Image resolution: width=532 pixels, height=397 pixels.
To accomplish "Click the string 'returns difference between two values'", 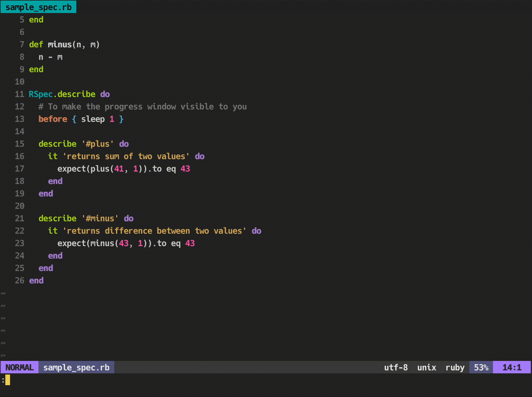I will [x=154, y=231].
